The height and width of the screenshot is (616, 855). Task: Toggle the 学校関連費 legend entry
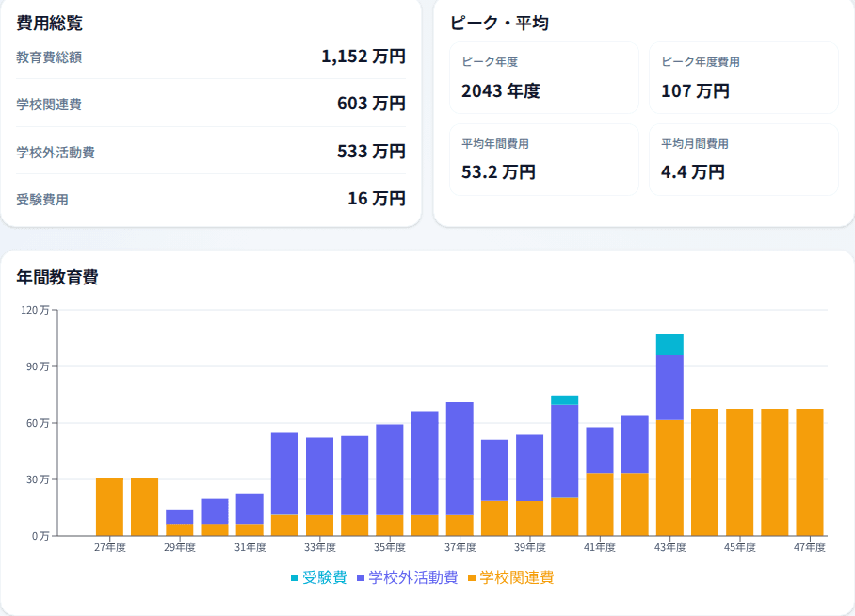511,577
